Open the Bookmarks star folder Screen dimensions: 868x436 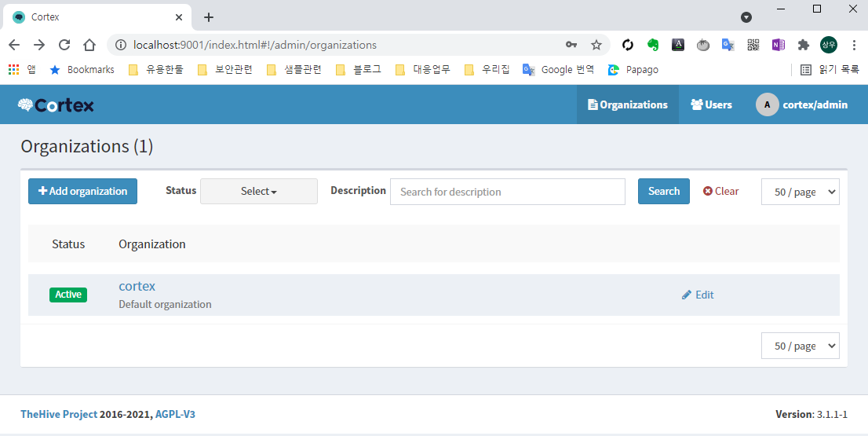click(82, 70)
